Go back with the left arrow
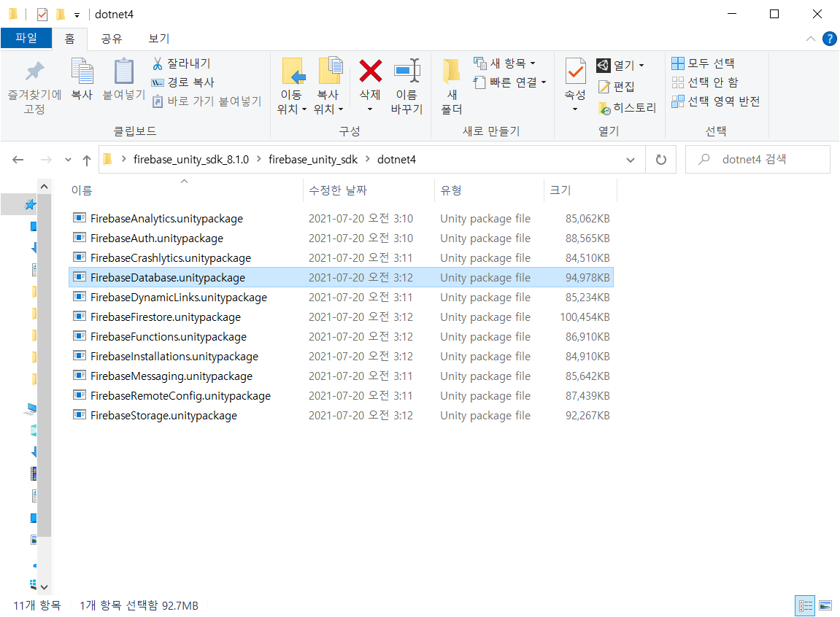 pyautogui.click(x=18, y=160)
